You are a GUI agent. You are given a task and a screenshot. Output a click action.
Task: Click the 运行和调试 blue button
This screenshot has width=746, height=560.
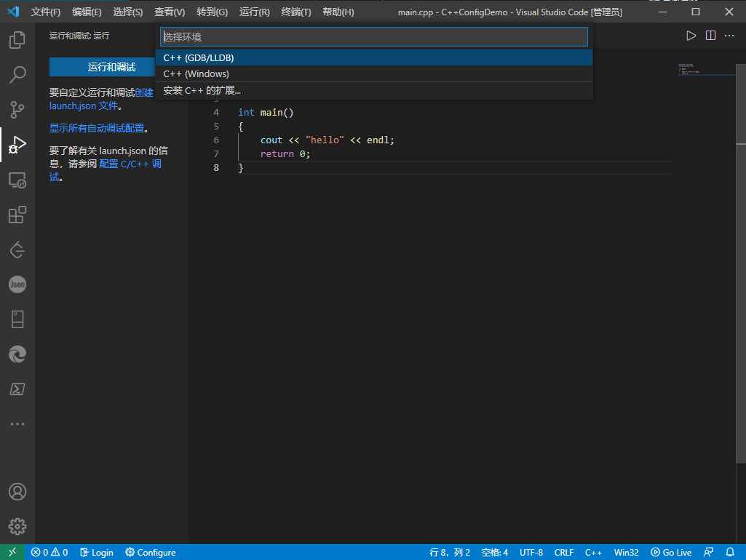click(x=111, y=67)
